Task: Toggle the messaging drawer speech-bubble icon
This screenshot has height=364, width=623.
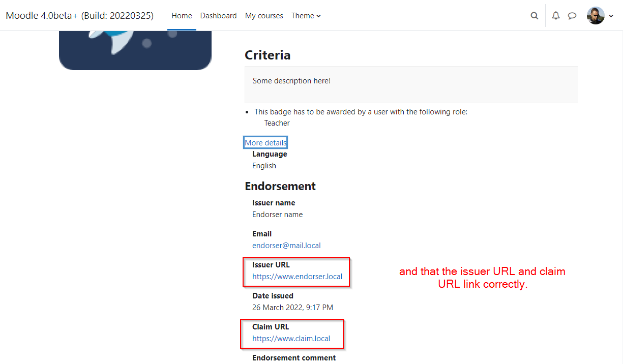Action: 572,16
